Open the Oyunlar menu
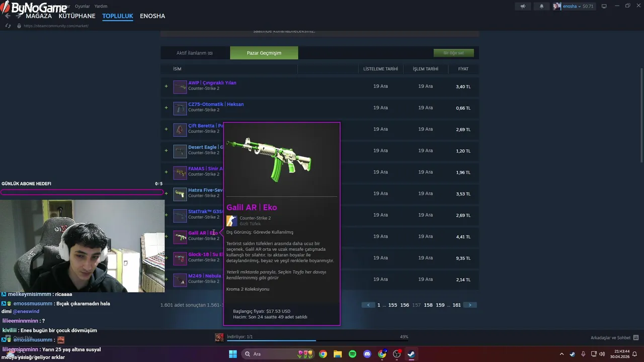Image resolution: width=644 pixels, height=362 pixels. 82,6
